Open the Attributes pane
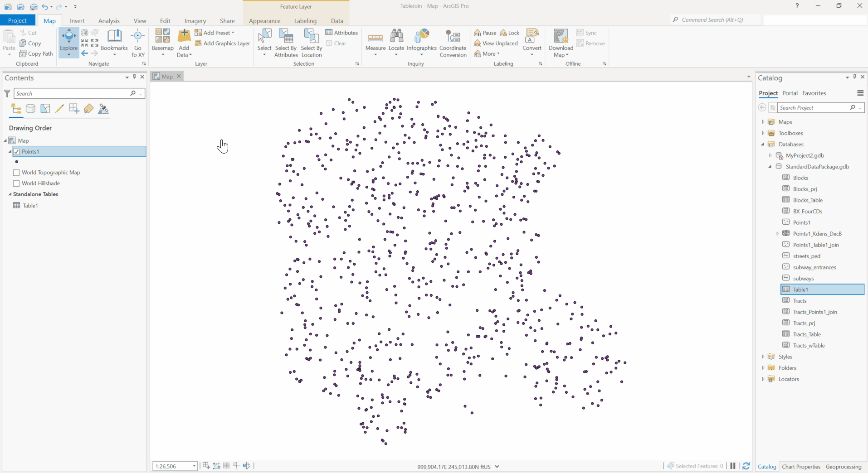868x473 pixels. (341, 33)
